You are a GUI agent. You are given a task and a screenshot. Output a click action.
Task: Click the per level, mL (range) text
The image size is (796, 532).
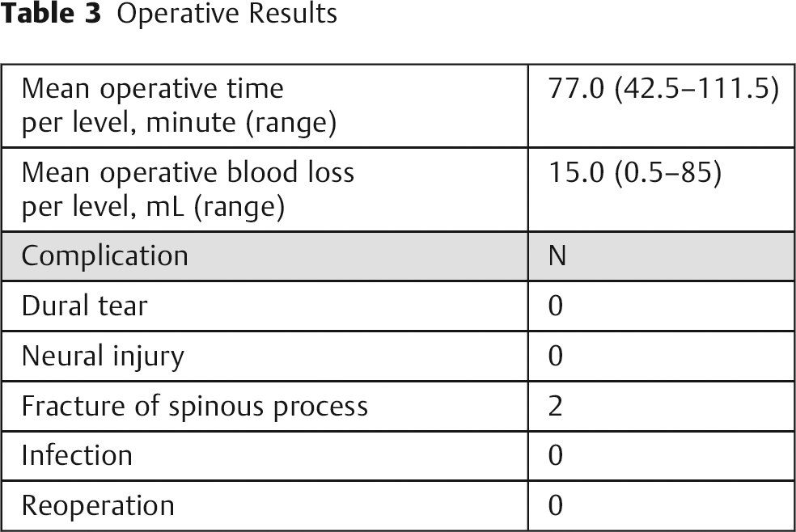click(x=153, y=207)
